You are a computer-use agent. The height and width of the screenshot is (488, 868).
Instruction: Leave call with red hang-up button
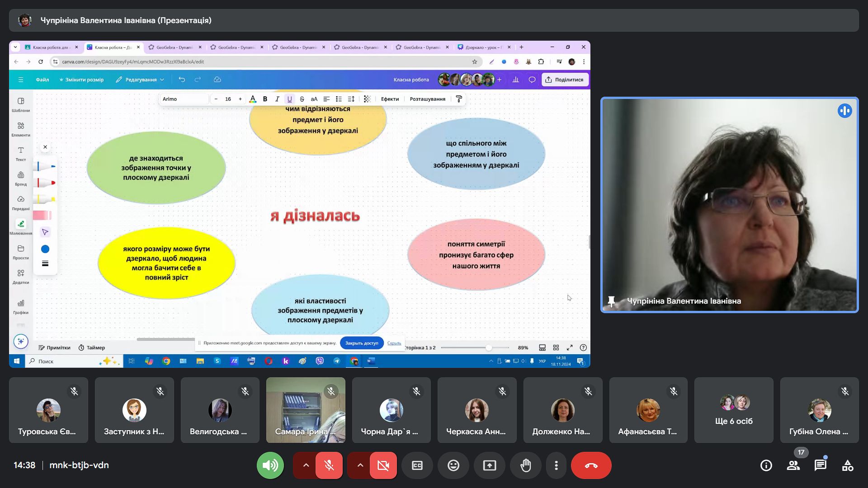(x=591, y=465)
